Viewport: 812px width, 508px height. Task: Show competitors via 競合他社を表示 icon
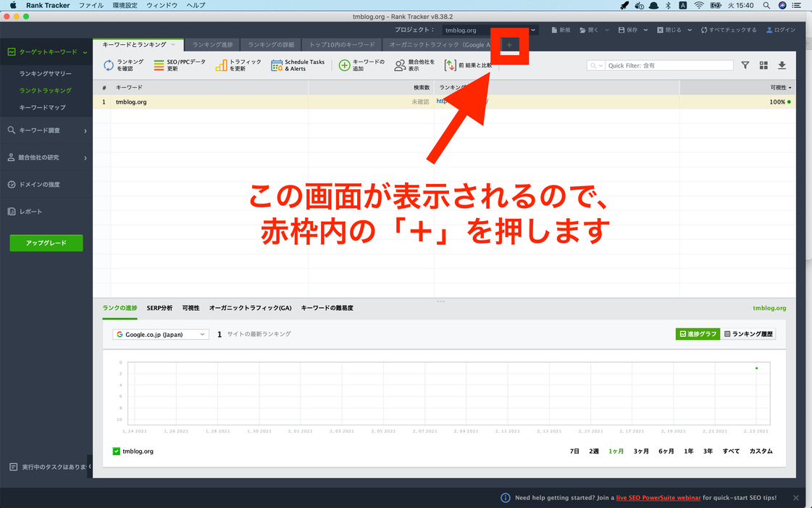tap(400, 65)
